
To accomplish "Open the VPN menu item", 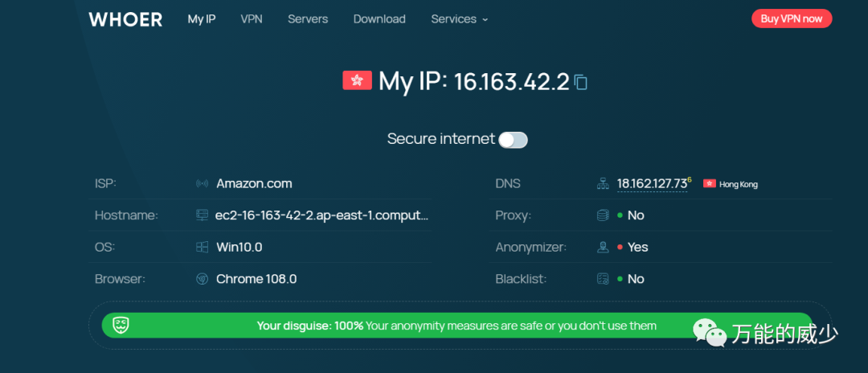I will [252, 19].
